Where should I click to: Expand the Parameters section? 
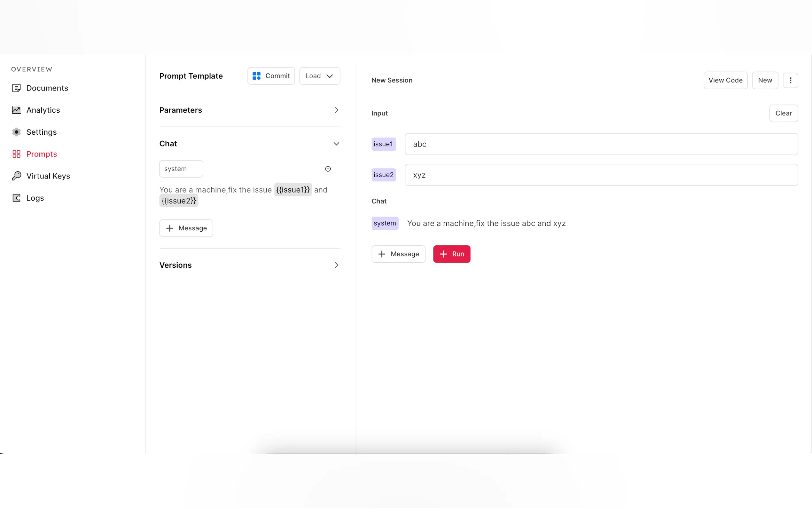pos(336,110)
